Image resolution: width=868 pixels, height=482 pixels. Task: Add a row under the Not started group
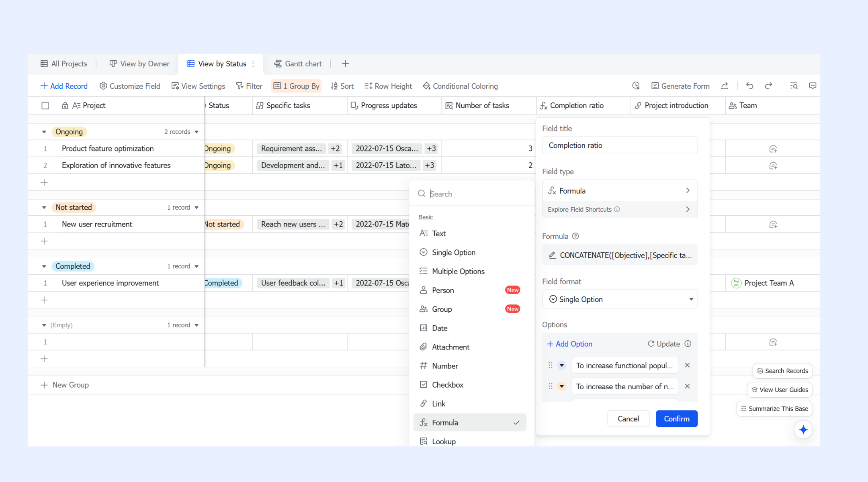pyautogui.click(x=44, y=241)
